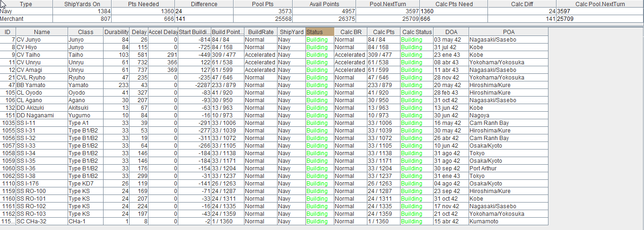Viewport: 644px width, 230px height.
Task: Select the CV Hiyo ship row
Action: point(274,47)
